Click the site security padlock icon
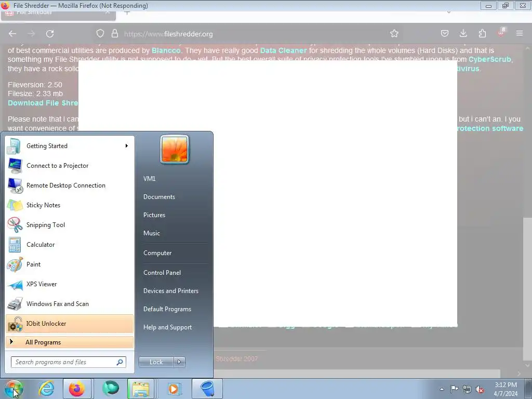This screenshot has width=532, height=399. 115,34
